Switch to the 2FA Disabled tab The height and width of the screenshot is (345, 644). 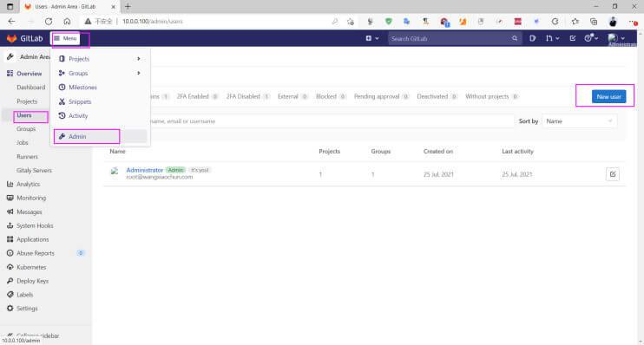[x=247, y=96]
